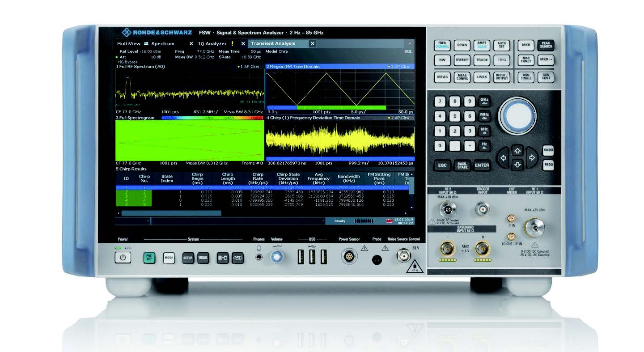
Task: Close the IQ Analyzer channel tab
Action: (x=243, y=44)
